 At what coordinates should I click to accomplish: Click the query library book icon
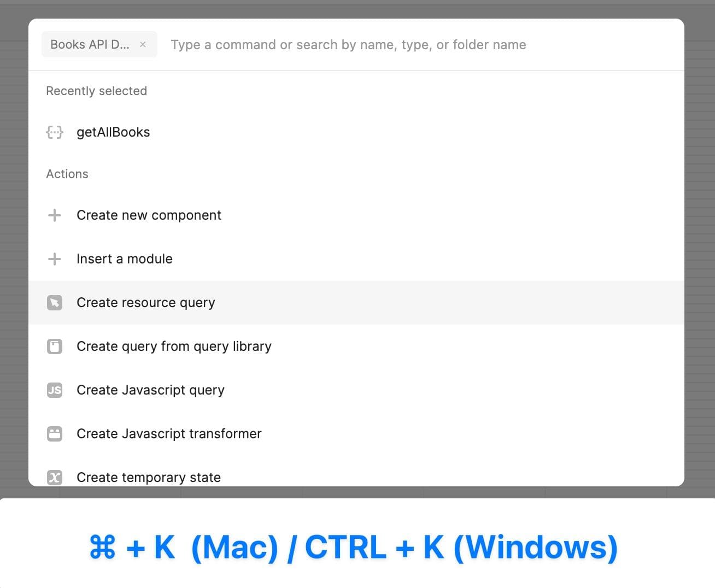point(55,346)
